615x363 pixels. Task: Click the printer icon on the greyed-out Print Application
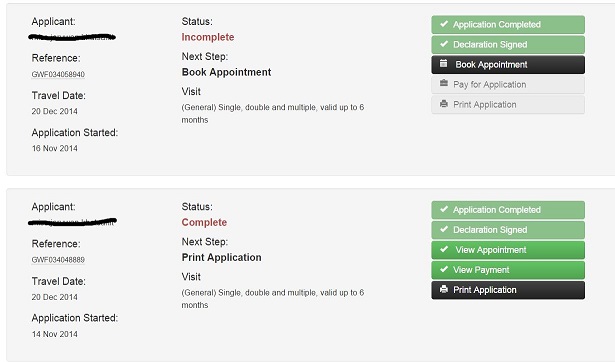coord(444,104)
